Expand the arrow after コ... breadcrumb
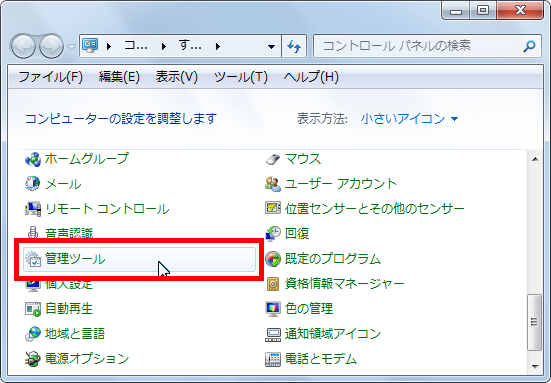The height and width of the screenshot is (383, 551). (163, 46)
